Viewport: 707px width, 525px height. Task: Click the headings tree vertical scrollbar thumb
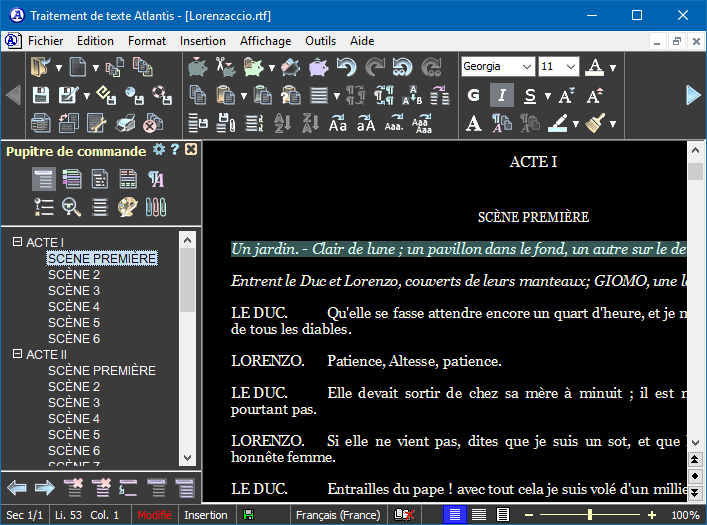[187, 280]
